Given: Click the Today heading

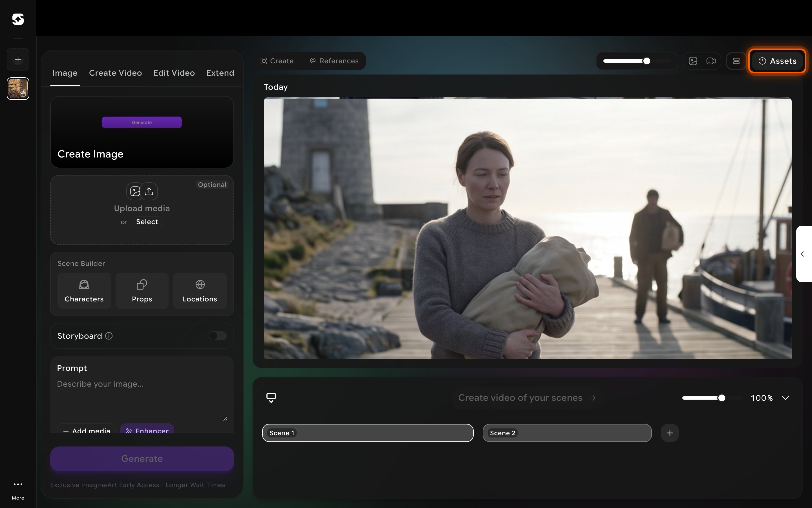Looking at the screenshot, I should pos(276,87).
